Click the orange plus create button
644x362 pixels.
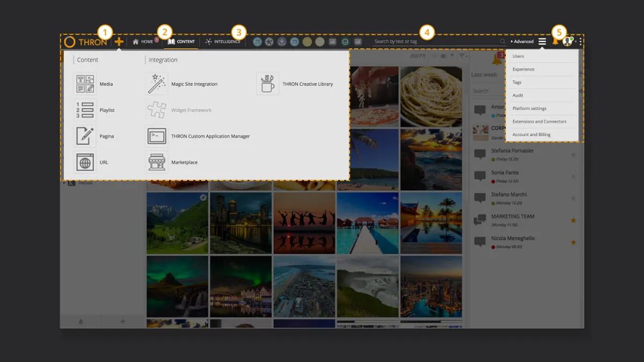119,42
